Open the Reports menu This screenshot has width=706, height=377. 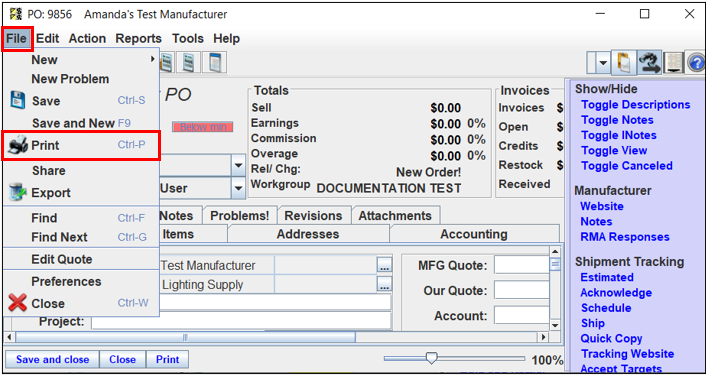(138, 39)
